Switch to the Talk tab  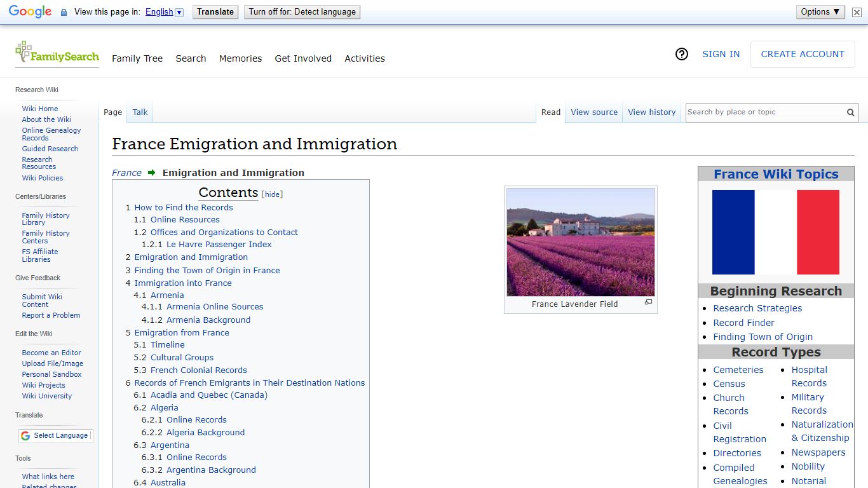[140, 112]
